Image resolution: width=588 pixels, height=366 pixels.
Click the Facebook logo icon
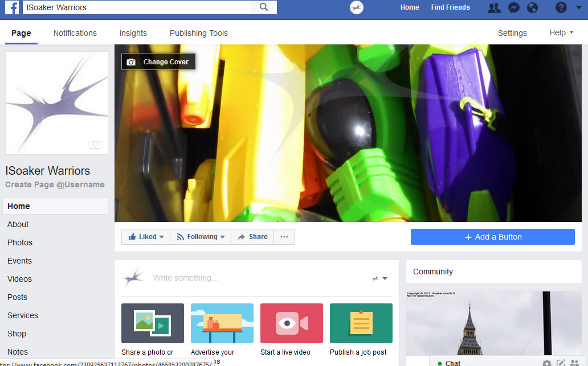click(11, 7)
